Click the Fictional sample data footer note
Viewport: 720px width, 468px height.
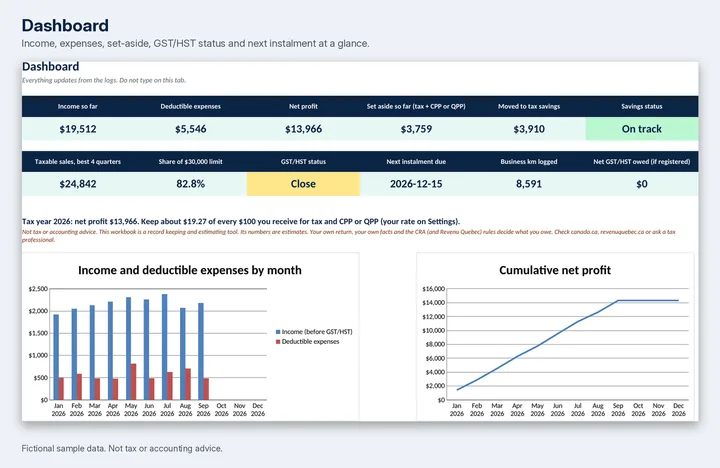(122, 448)
